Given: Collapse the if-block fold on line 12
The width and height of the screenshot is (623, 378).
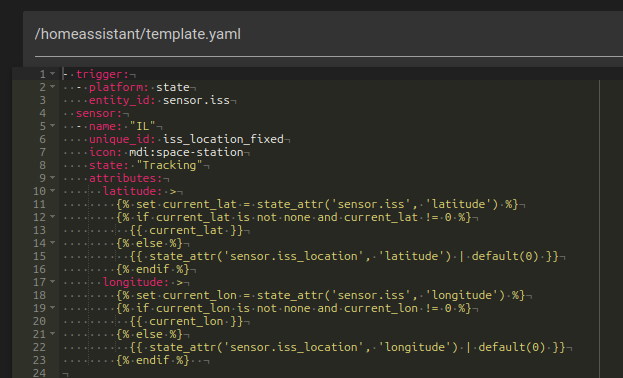Looking at the screenshot, I should coord(52,217).
